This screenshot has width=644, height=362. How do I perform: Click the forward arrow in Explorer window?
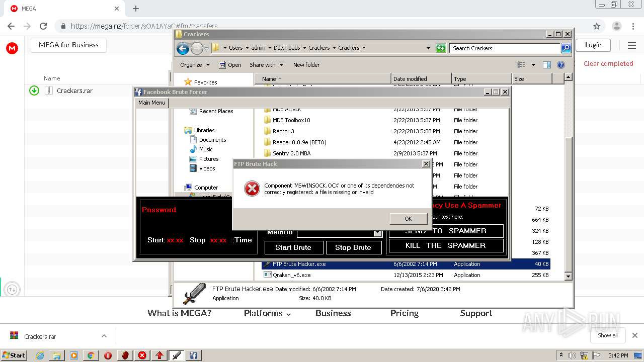[x=197, y=48]
